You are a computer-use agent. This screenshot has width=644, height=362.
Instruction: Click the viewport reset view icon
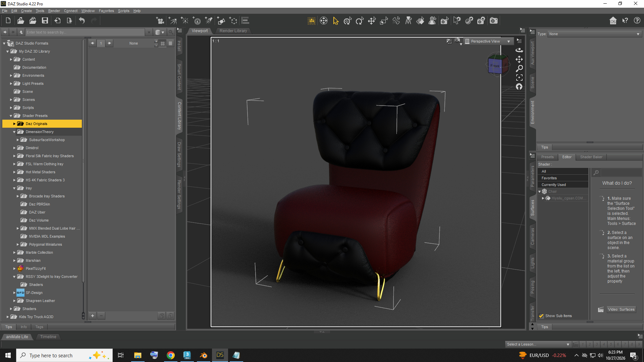(519, 87)
